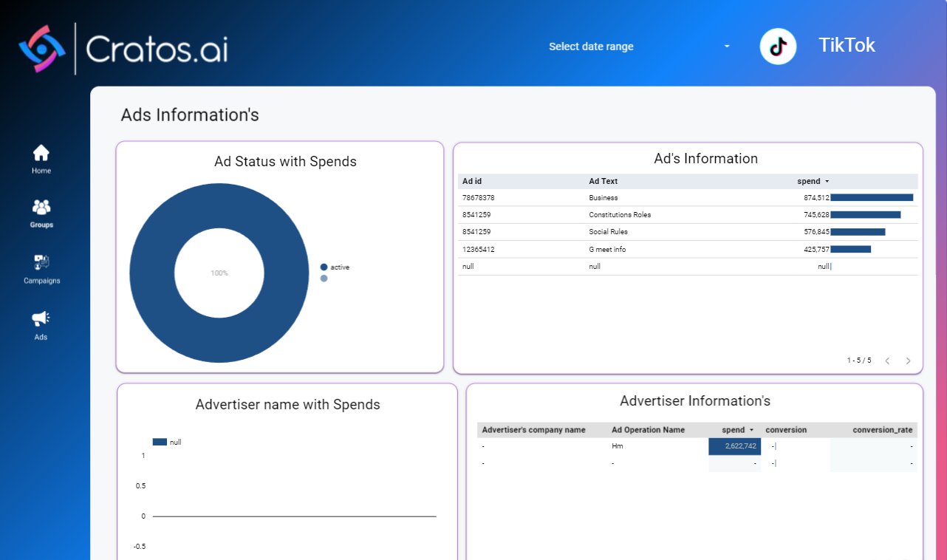Click the conversion_rate column header

click(883, 430)
